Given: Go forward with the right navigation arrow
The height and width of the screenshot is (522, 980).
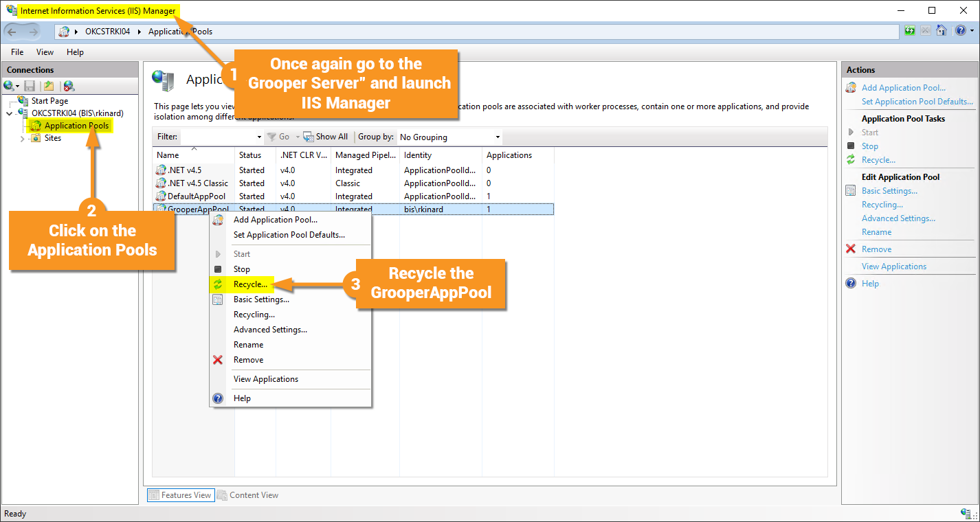Looking at the screenshot, I should coord(33,32).
